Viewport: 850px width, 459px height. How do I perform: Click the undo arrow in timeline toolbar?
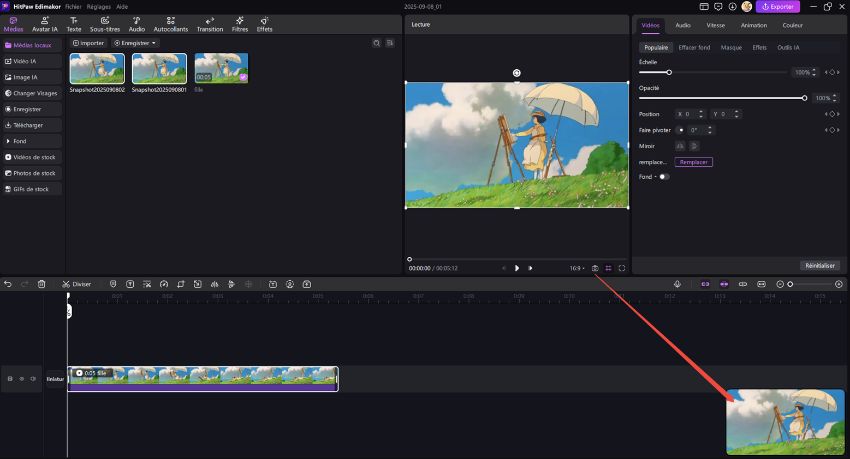[x=8, y=284]
